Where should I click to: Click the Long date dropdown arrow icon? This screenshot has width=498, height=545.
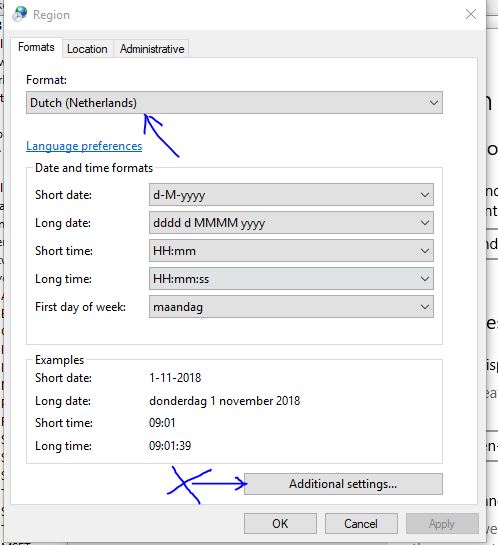425,223
